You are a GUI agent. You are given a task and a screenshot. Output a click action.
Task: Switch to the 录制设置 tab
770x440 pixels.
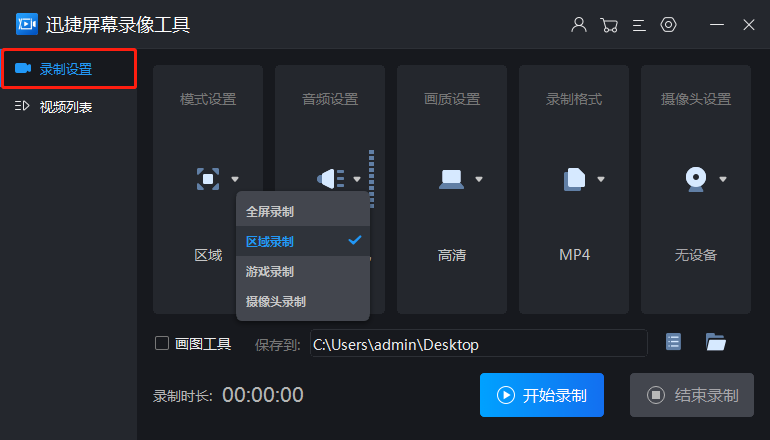pos(69,69)
